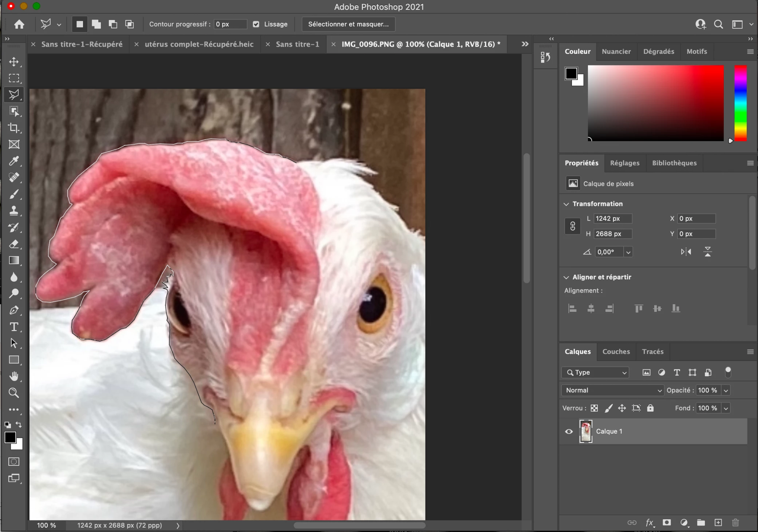The height and width of the screenshot is (532, 758).
Task: Select the Crop tool
Action: pos(14,128)
